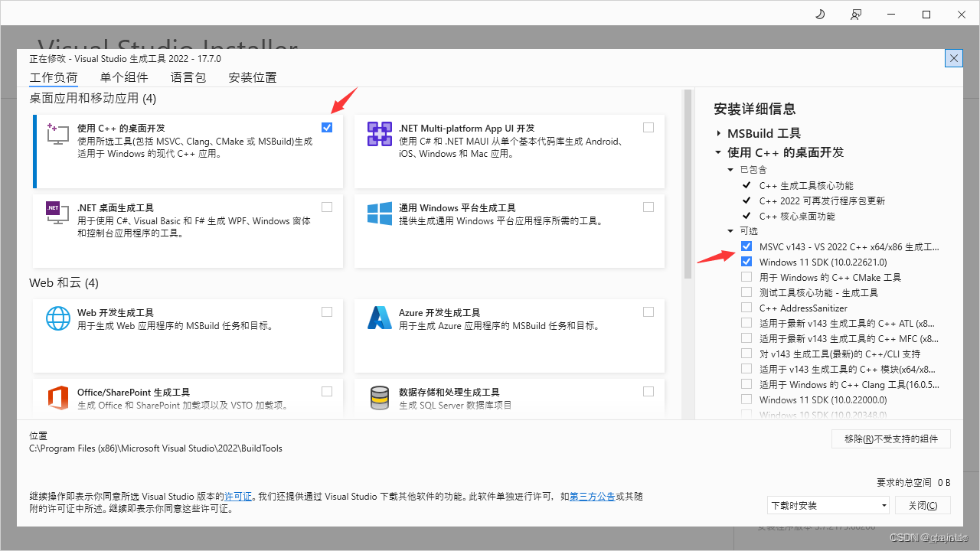Check the .NET Multi-platform App UI 开发 checkbox
Image resolution: width=980 pixels, height=551 pixels.
tap(648, 127)
